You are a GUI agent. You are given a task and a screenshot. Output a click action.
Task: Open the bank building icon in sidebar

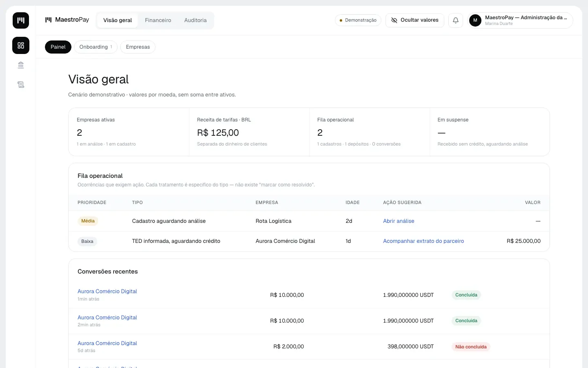[x=21, y=65]
